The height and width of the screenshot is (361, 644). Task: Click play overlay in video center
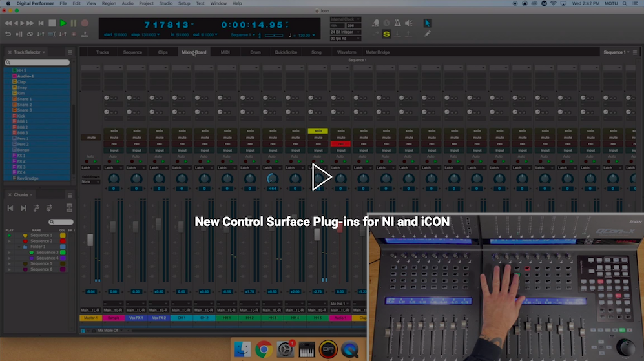point(321,177)
